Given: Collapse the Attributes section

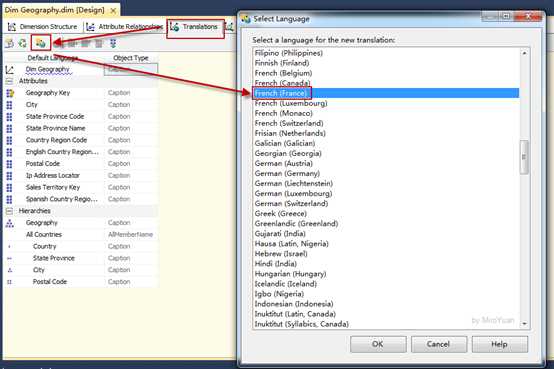Looking at the screenshot, I should click(x=10, y=81).
